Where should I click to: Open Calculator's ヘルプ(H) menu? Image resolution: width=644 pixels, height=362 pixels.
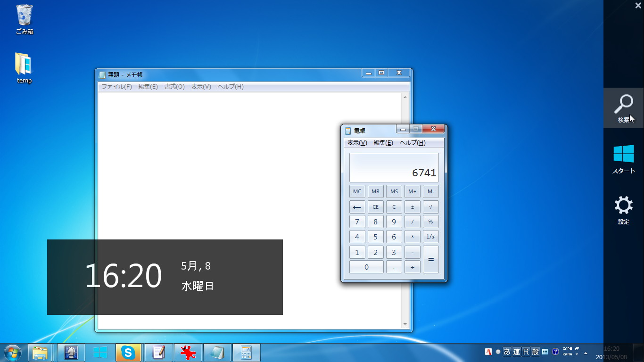click(x=413, y=143)
